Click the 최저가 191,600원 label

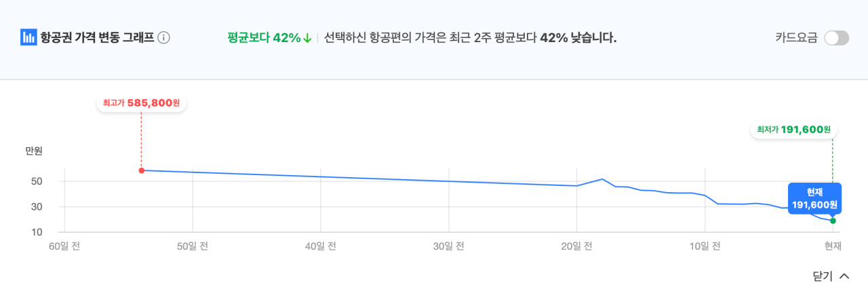click(794, 130)
